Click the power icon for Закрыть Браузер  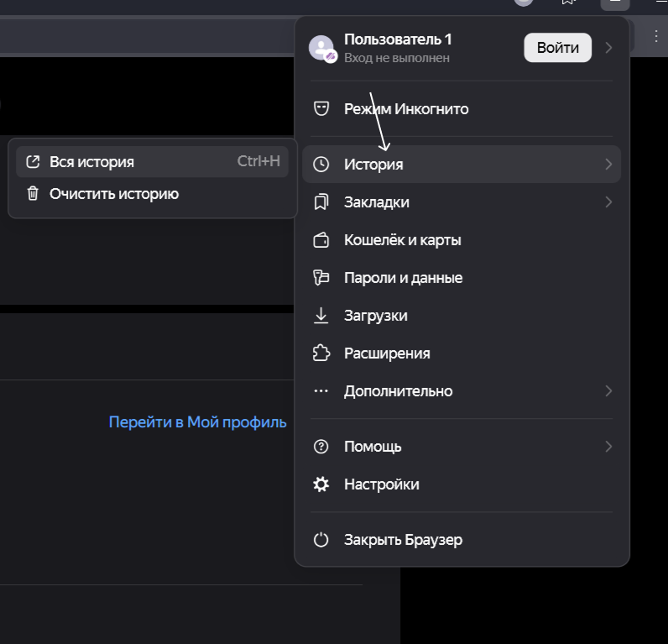[321, 540]
